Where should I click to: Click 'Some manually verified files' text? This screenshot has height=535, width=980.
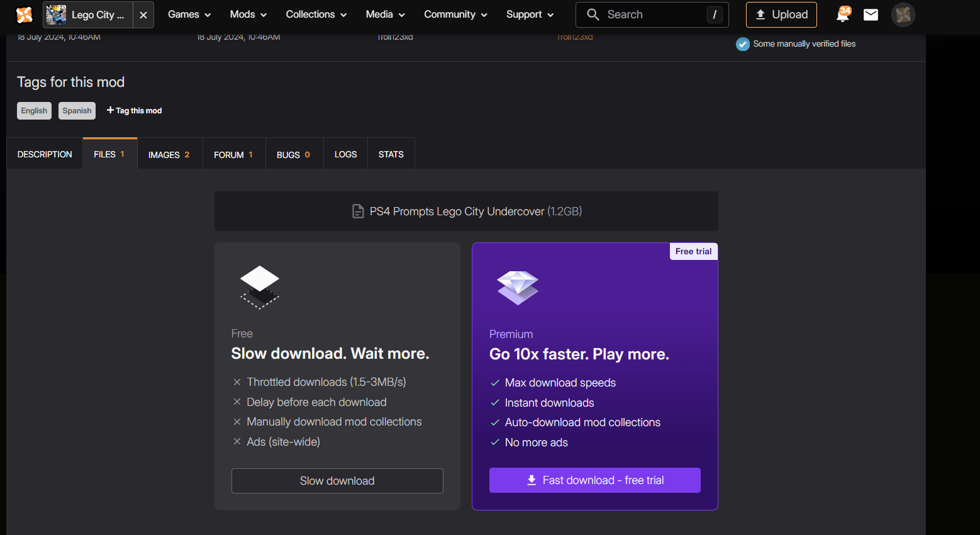(x=805, y=44)
